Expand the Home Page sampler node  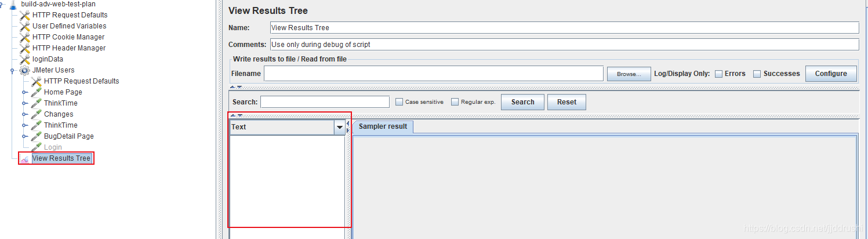24,92
